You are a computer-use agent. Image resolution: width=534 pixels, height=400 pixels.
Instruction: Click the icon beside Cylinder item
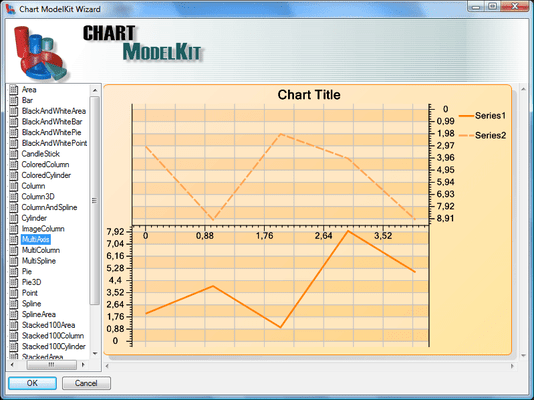pyautogui.click(x=14, y=218)
